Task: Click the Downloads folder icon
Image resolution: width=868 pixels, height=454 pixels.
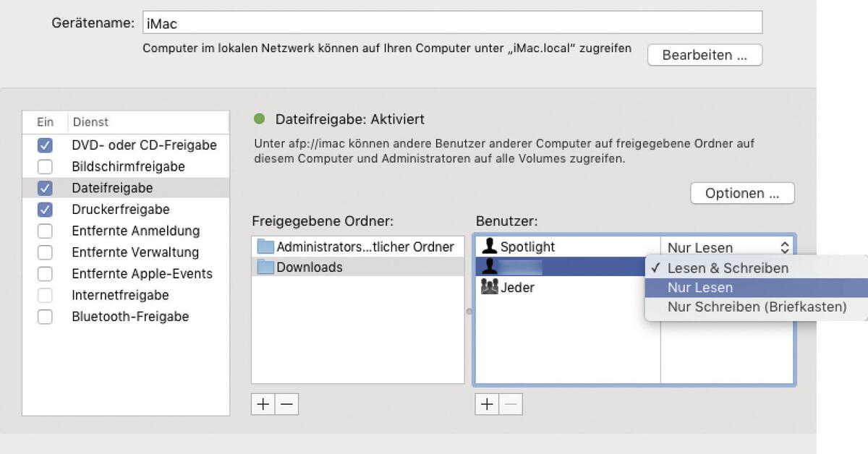Action: [264, 267]
